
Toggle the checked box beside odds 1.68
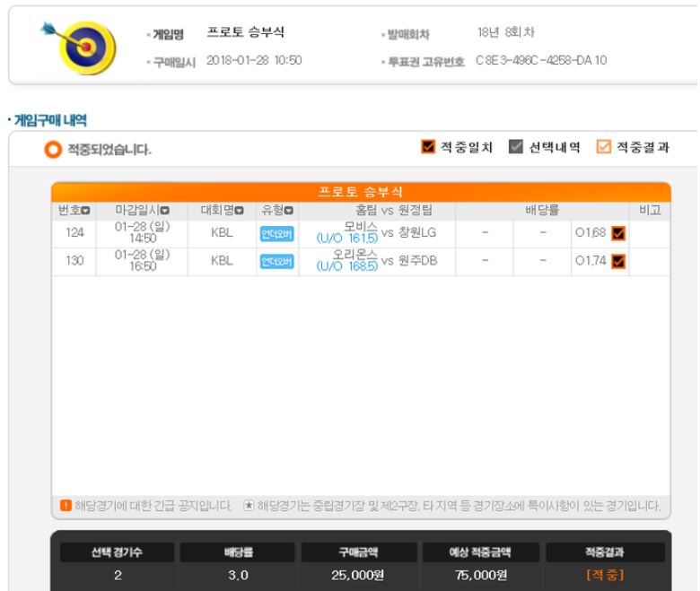618,233
